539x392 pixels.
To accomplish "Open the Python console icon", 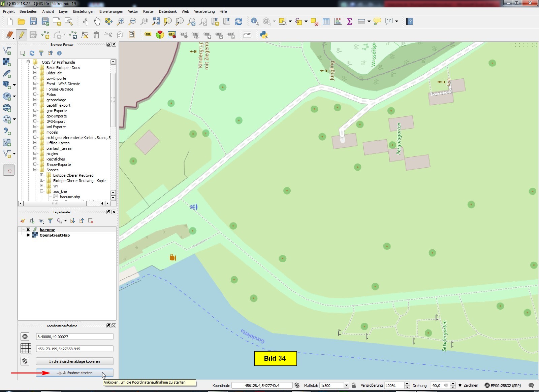I will 264,35.
